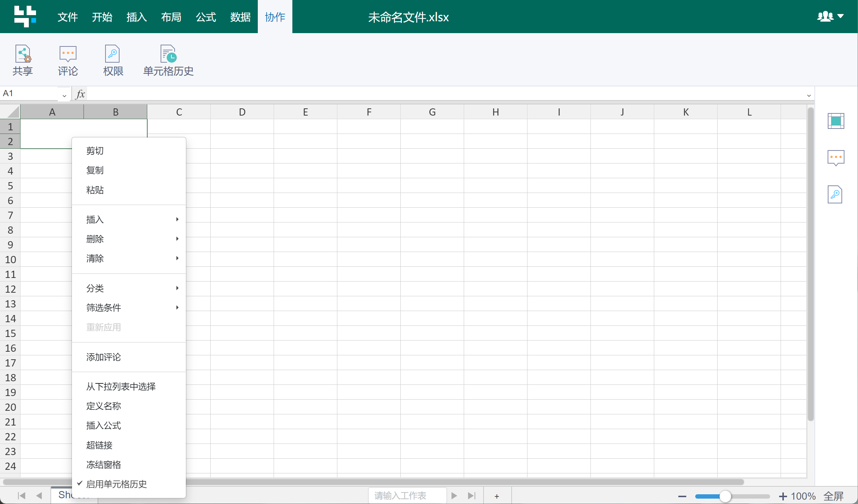Expand the 筛选条件 submenu arrow
Screen dimensions: 858x504
click(x=177, y=307)
